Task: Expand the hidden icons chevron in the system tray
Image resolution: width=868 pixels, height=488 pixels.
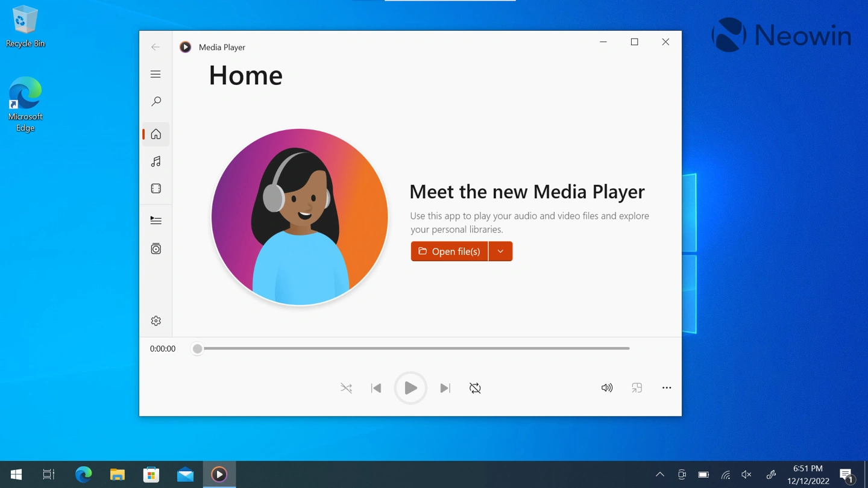Action: click(660, 474)
